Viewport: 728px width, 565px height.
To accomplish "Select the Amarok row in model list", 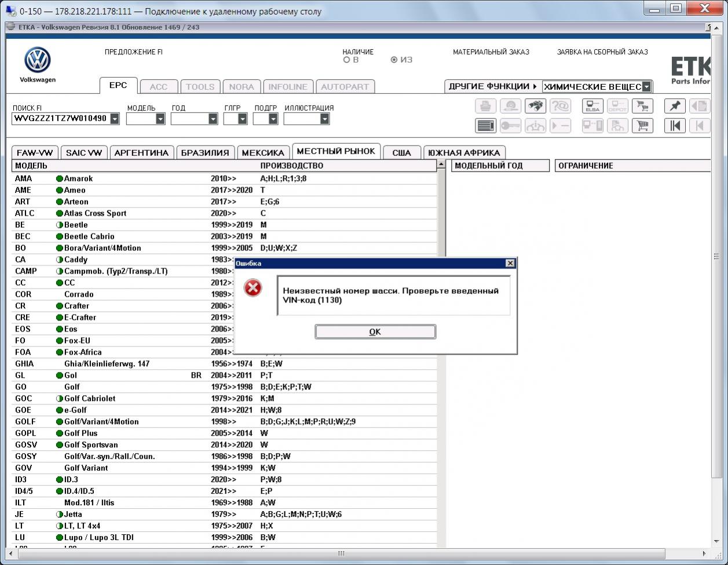I will 224,178.
